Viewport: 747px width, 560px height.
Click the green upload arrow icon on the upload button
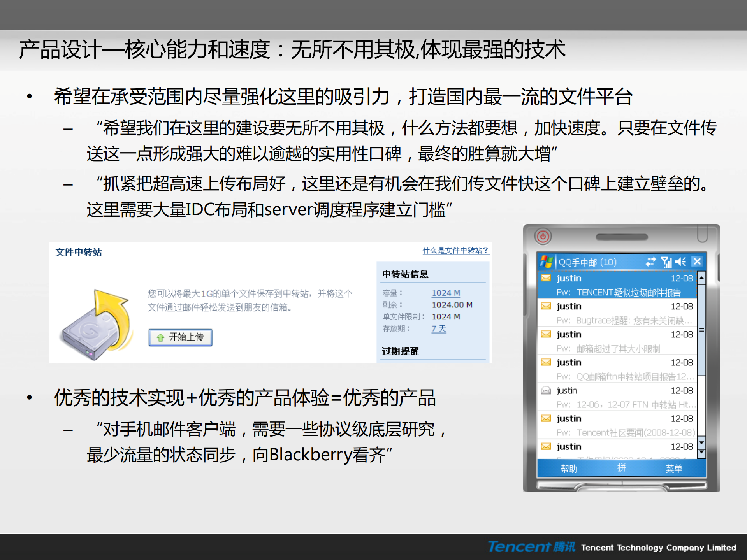coord(160,338)
